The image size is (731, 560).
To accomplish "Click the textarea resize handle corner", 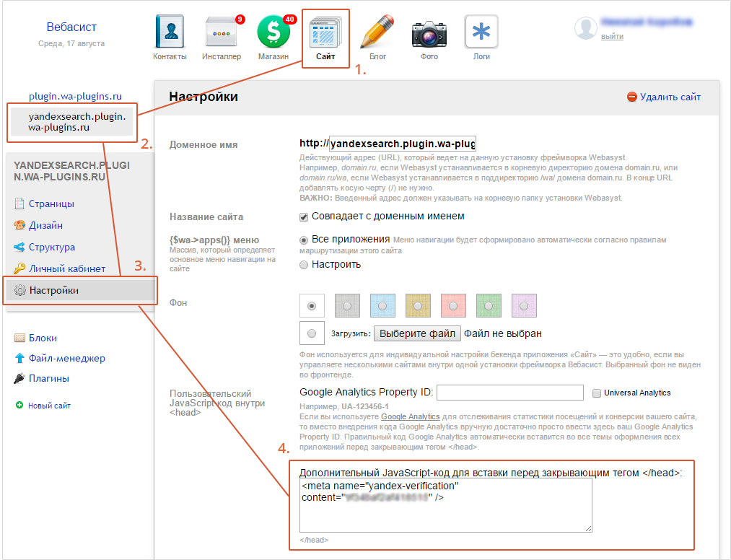I will [x=588, y=528].
